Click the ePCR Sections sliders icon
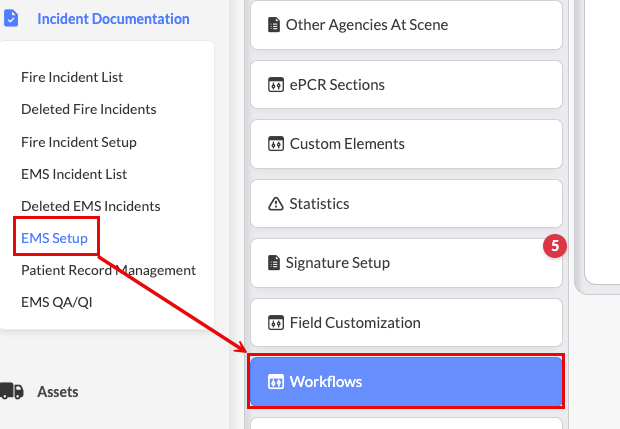Viewport: 620px width, 429px height. (x=276, y=84)
